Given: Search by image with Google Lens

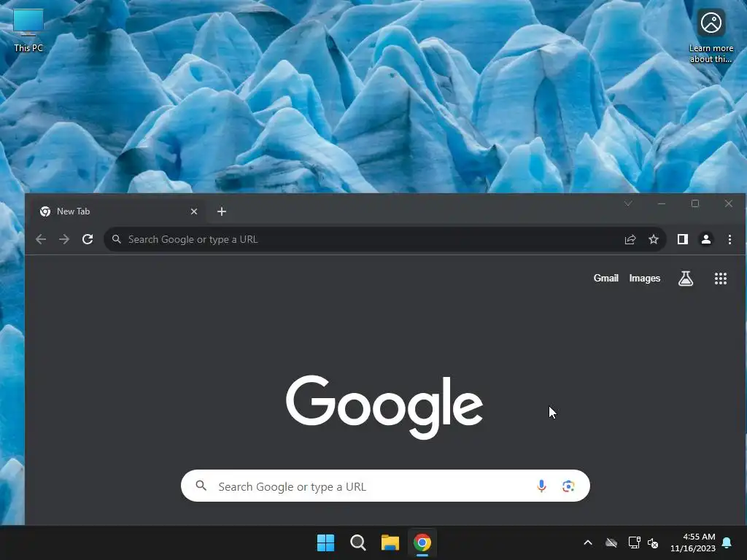Looking at the screenshot, I should tap(568, 486).
